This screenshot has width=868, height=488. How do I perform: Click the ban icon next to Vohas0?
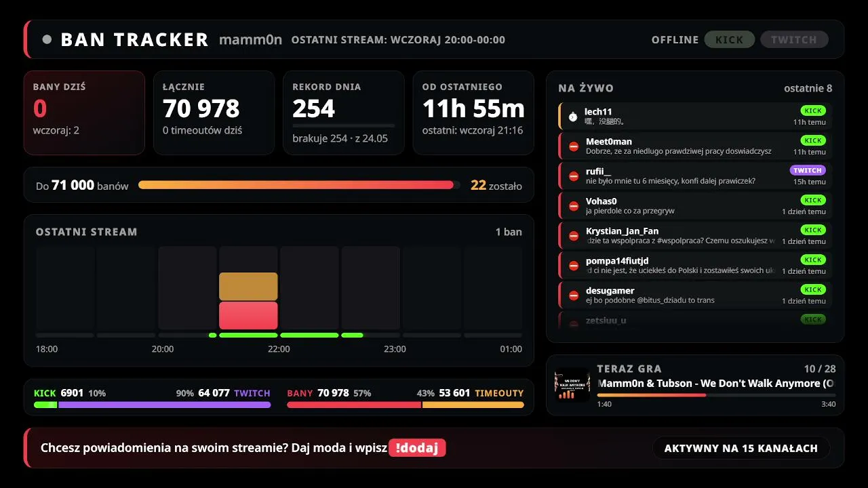(x=574, y=206)
